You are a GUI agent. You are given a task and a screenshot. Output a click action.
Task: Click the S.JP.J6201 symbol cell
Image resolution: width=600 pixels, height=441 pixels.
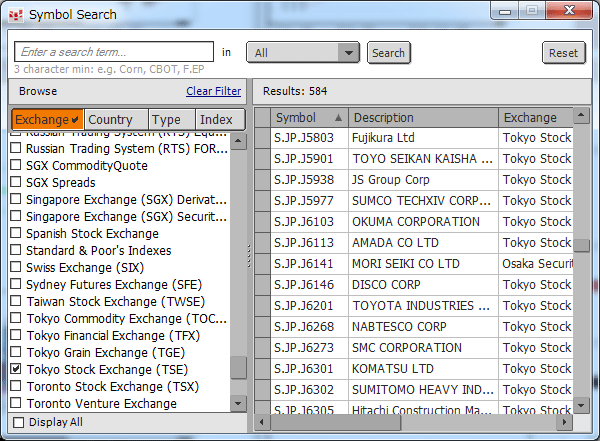point(309,306)
